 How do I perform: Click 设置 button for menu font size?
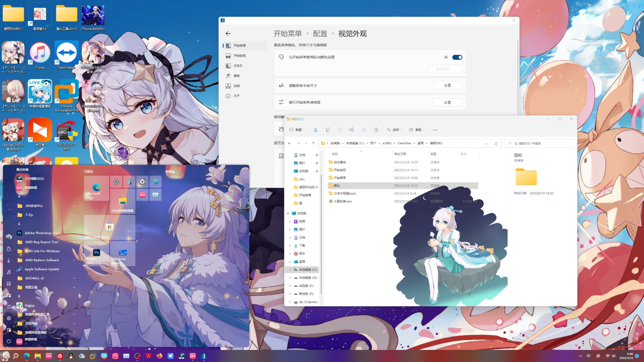click(x=447, y=85)
